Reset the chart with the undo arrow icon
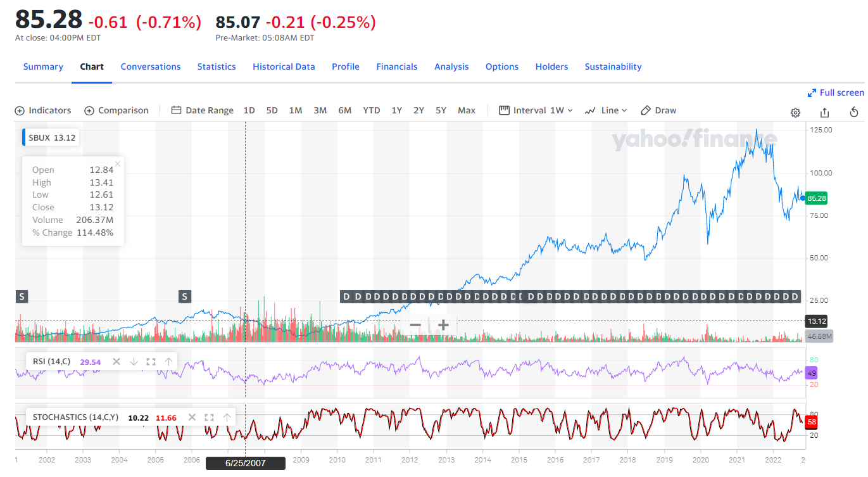Image resolution: width=868 pixels, height=477 pixels. [854, 113]
